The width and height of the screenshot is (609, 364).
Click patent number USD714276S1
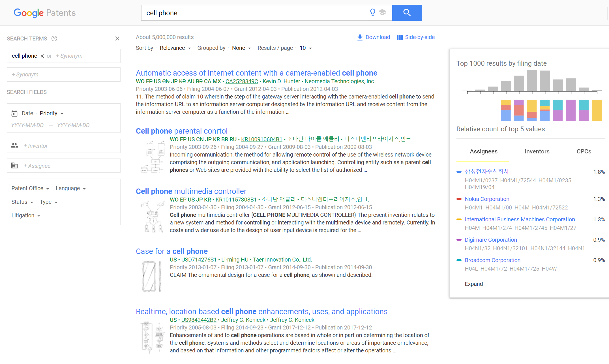pos(199,260)
